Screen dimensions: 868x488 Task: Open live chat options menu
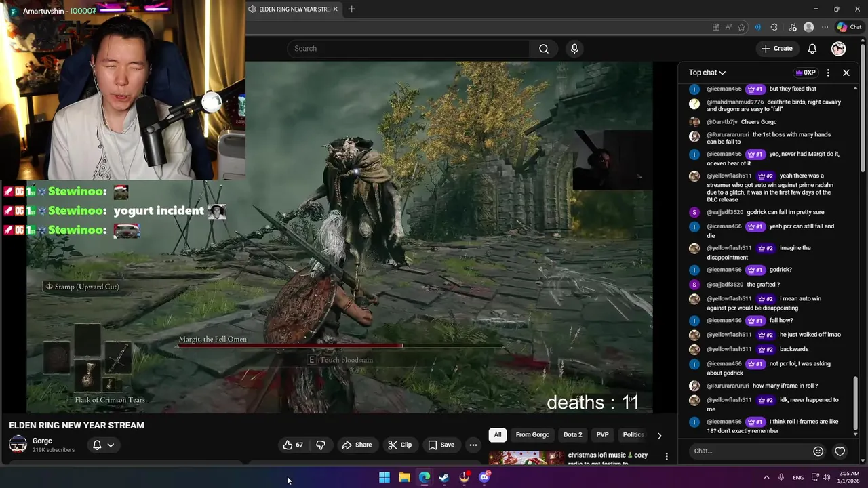[x=828, y=73]
